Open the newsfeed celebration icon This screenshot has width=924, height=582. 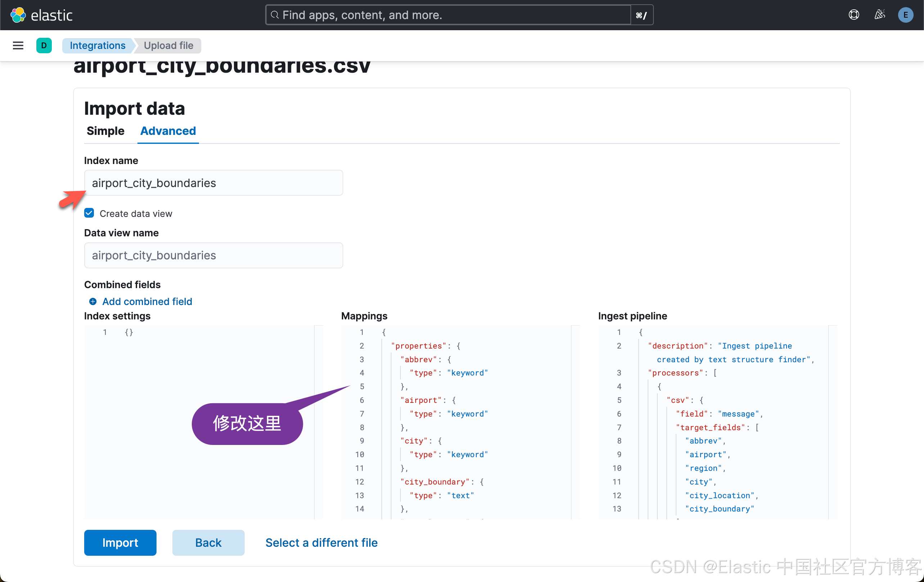(x=879, y=15)
